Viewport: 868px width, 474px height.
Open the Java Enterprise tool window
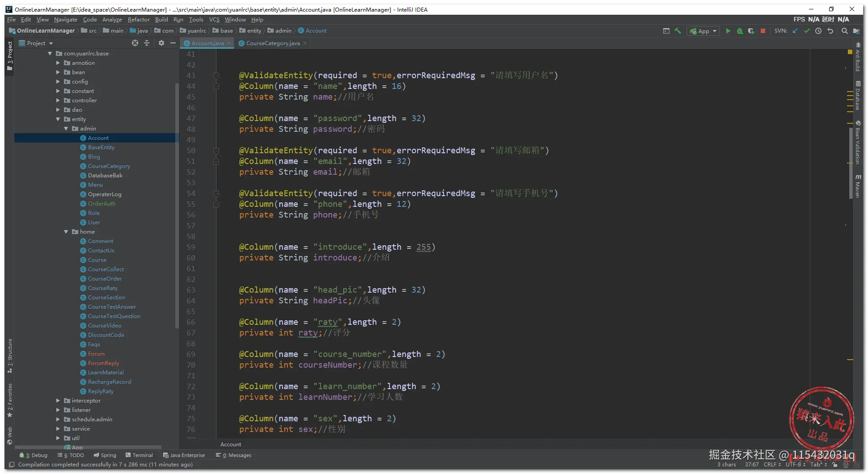pos(184,455)
